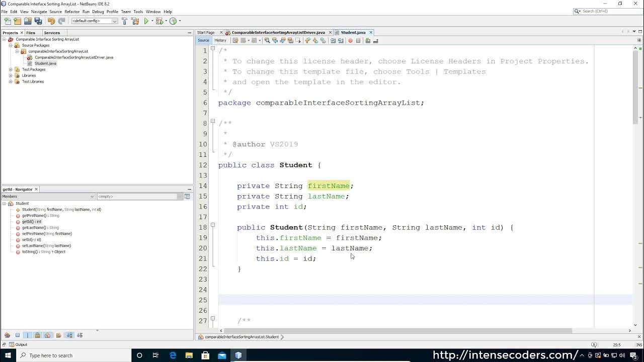This screenshot has height=362, width=644.
Task: Click the Comment icon in editor toolbar
Action: (368, 41)
